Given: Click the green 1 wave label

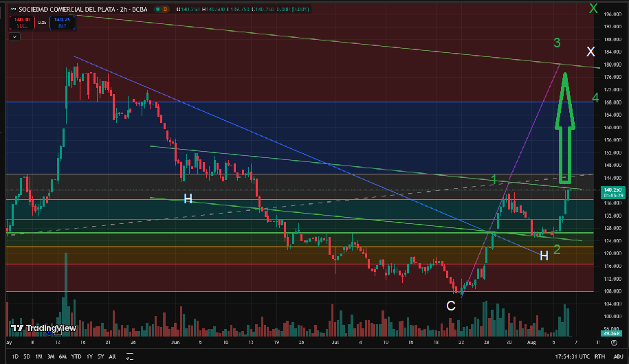Looking at the screenshot, I should tap(494, 179).
